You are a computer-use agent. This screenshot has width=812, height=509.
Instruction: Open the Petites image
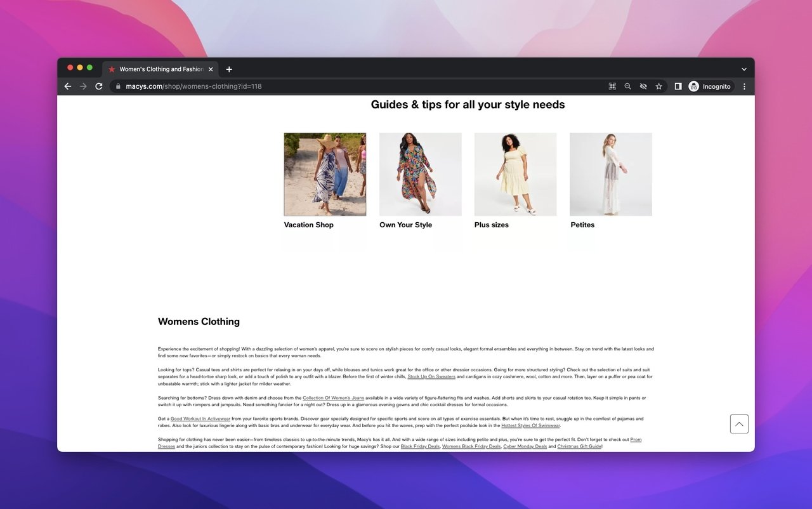pyautogui.click(x=611, y=175)
